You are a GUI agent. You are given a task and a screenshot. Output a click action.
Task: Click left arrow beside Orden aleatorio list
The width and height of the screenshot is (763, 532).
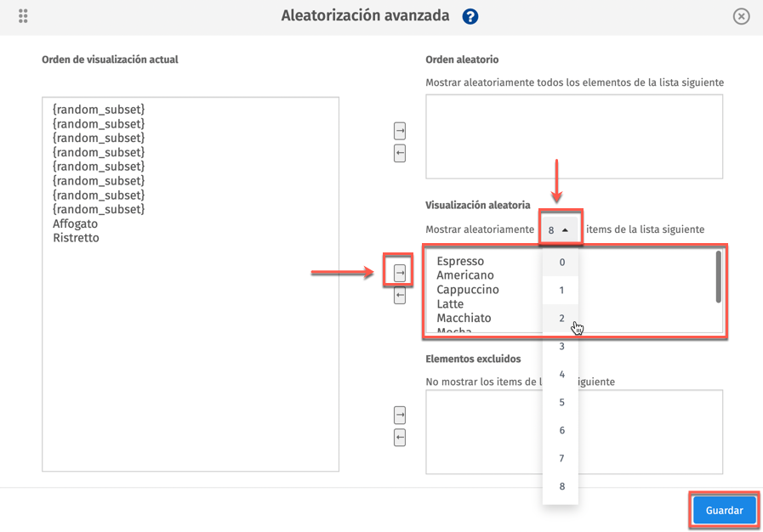pyautogui.click(x=400, y=154)
